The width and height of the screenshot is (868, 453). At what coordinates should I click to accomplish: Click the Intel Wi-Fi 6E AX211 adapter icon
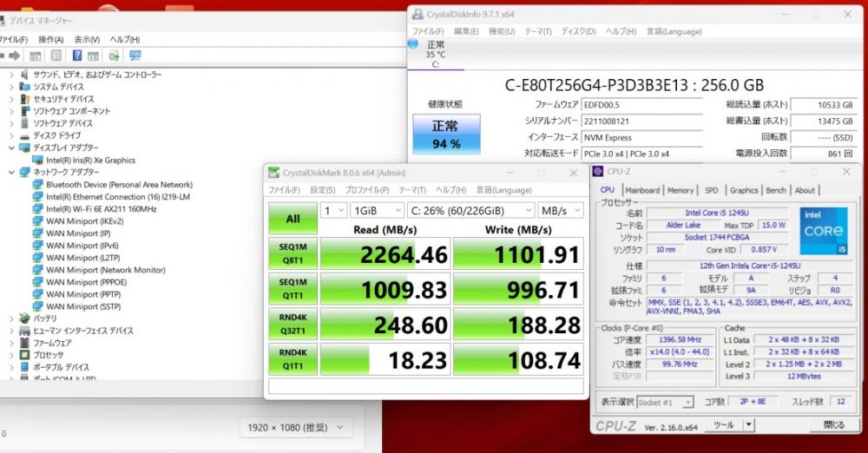[x=37, y=209]
